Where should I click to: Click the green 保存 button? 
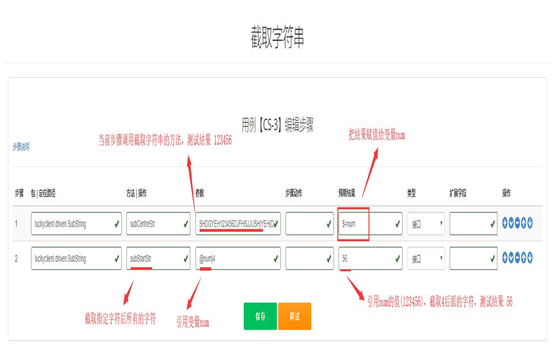point(260,316)
